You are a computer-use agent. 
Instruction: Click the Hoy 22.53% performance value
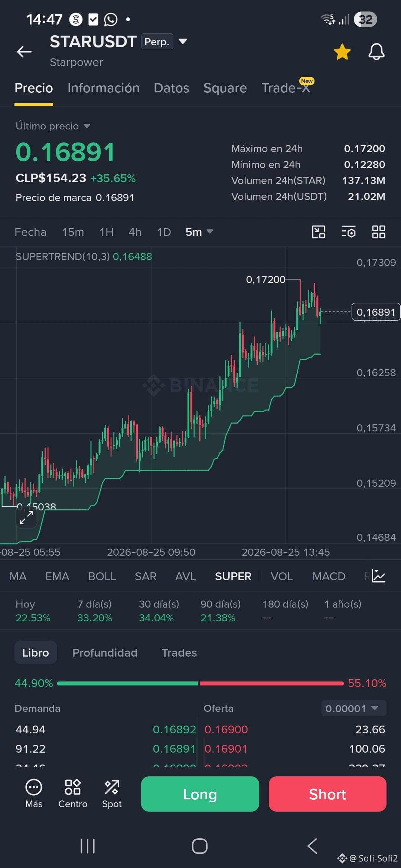[x=33, y=618]
